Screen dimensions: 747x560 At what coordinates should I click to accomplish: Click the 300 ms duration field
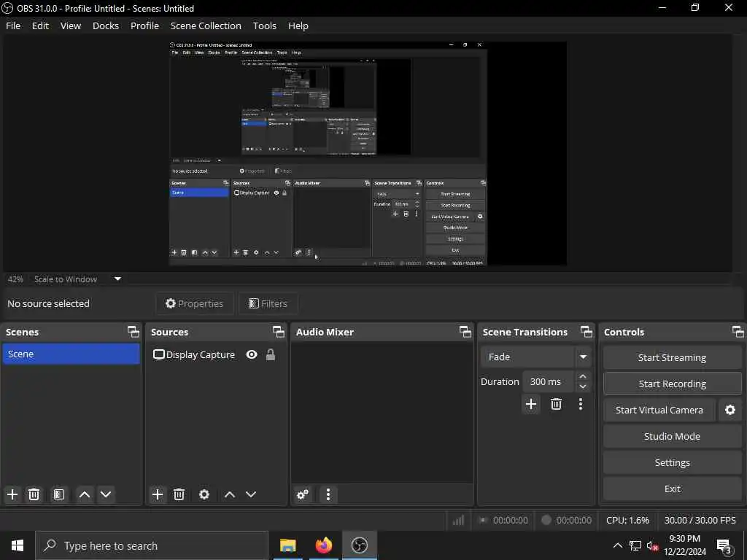pos(549,381)
